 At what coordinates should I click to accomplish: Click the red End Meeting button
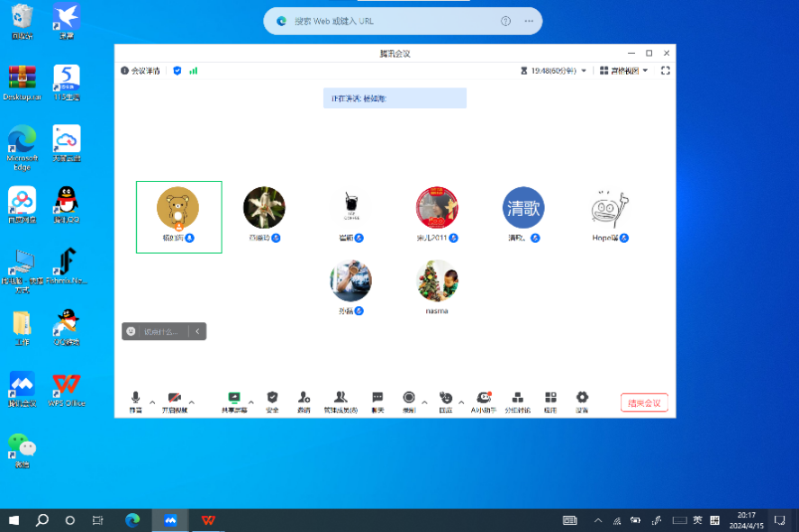[x=644, y=402]
